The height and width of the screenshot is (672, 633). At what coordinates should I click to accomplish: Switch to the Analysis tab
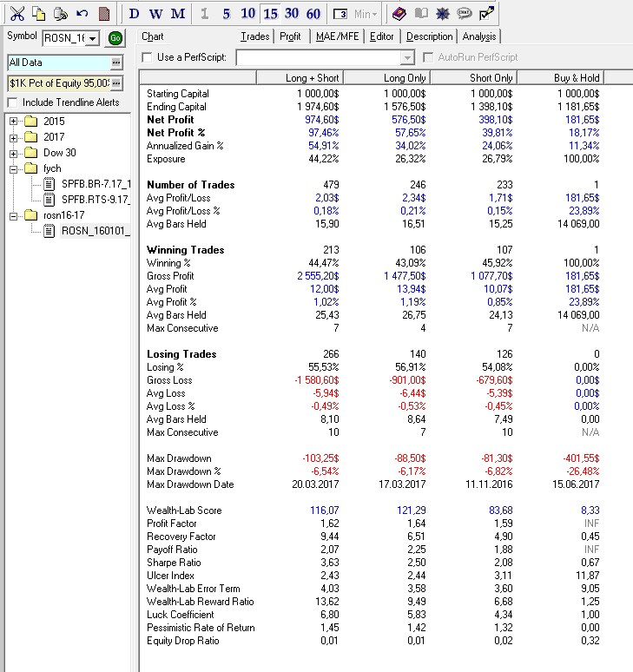[x=479, y=36]
